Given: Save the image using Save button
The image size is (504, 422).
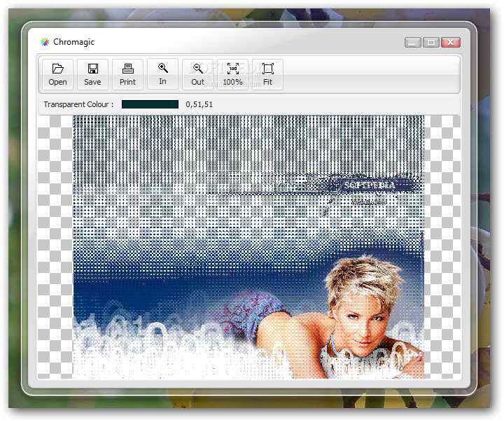Looking at the screenshot, I should click(x=93, y=74).
